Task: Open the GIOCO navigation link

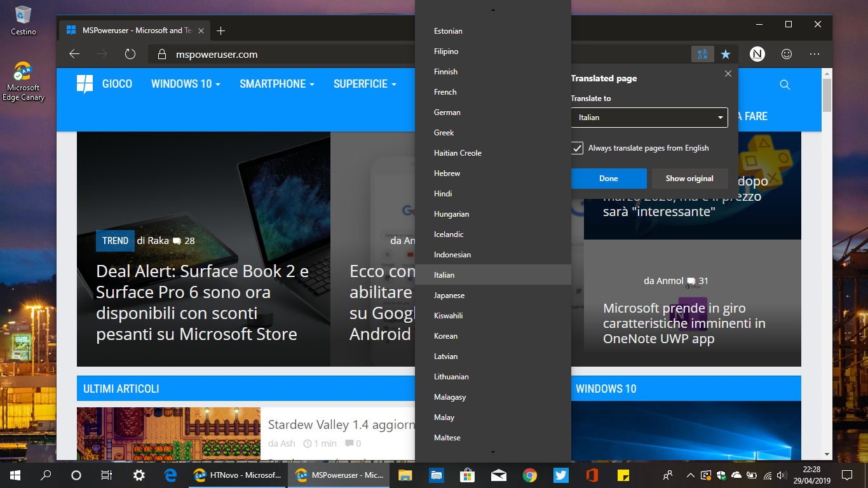Action: [117, 84]
